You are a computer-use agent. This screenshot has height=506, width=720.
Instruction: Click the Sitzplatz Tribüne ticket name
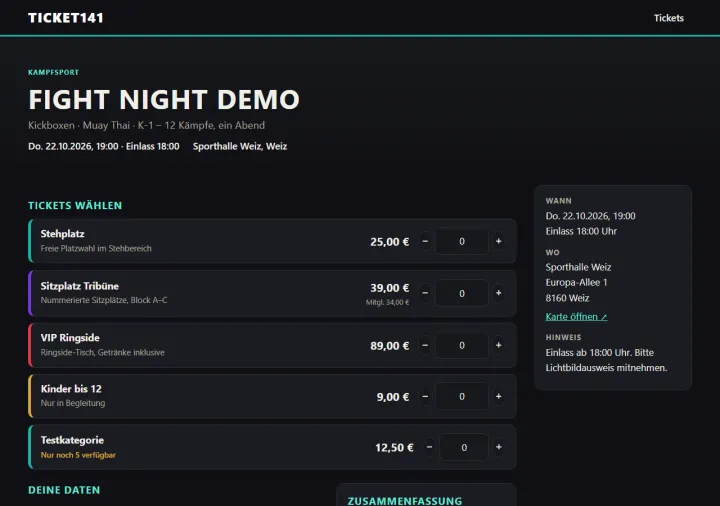79,286
